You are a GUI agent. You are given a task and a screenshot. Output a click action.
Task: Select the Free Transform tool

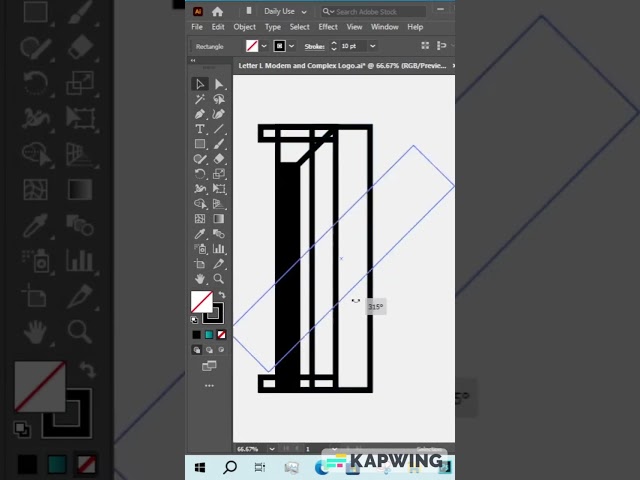point(219,189)
